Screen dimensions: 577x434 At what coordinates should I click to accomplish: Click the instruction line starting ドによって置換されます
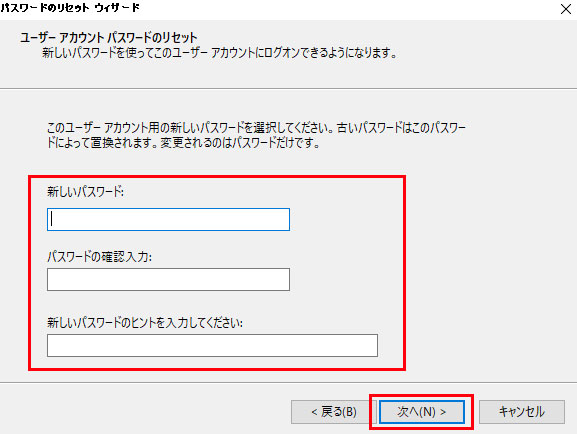coord(183,142)
